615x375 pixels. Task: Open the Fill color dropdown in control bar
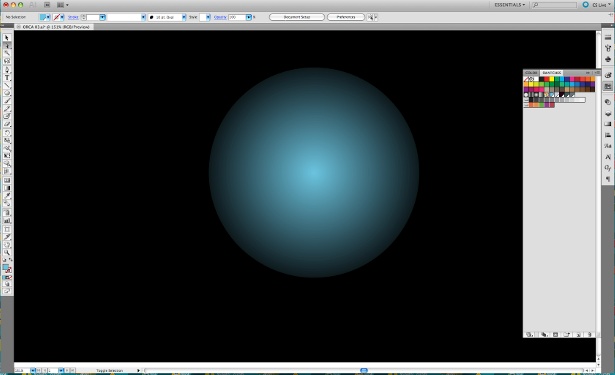(48, 17)
